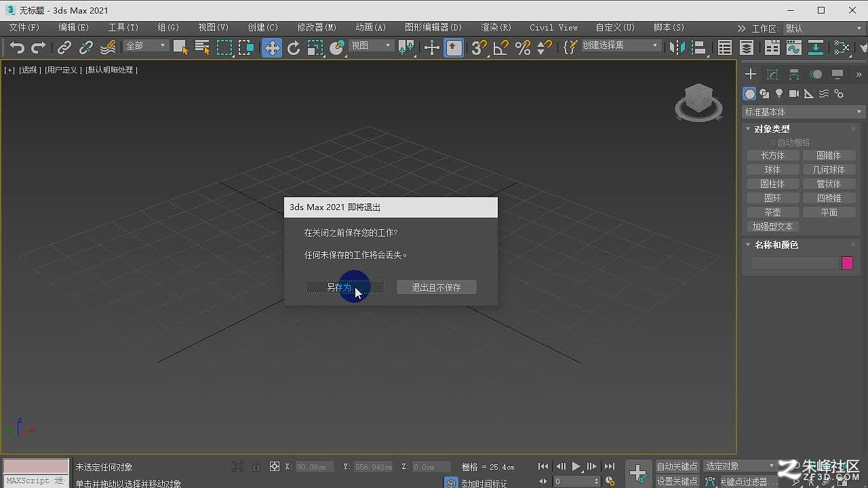Collapse the 名称和颜色 rollout
The width and height of the screenshot is (868, 488).
coord(776,245)
